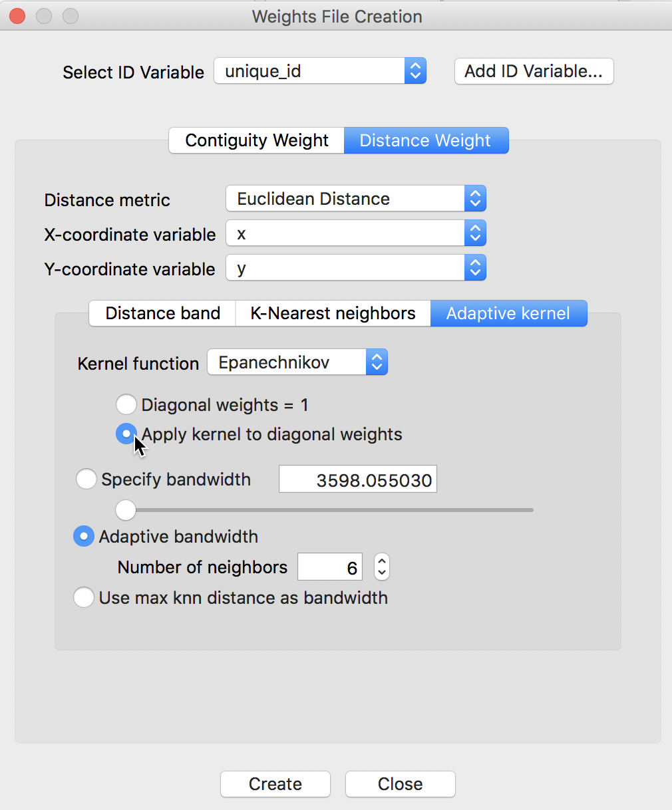Click the Create button
Screen dimensions: 672x810
pyautogui.click(x=275, y=784)
